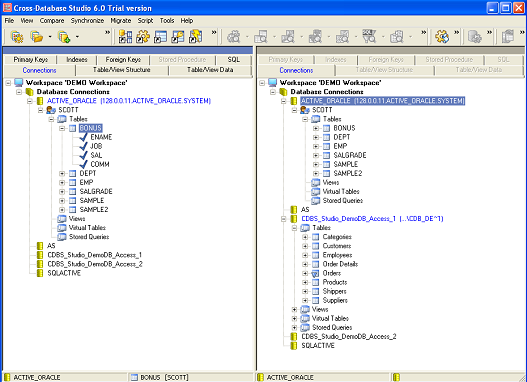Select ACTIVE_ORACLE connection link in left pane
Viewport: 527px width, 382px height.
pyautogui.click(x=129, y=101)
